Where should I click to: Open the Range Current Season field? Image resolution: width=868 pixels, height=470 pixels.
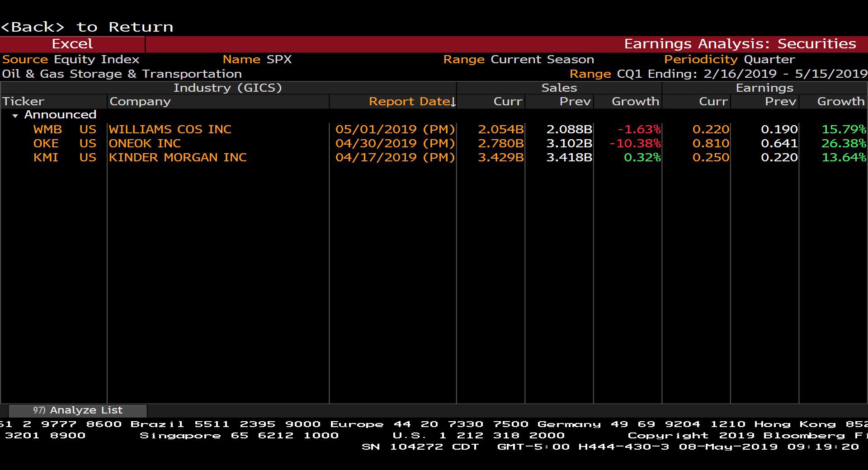pyautogui.click(x=519, y=59)
